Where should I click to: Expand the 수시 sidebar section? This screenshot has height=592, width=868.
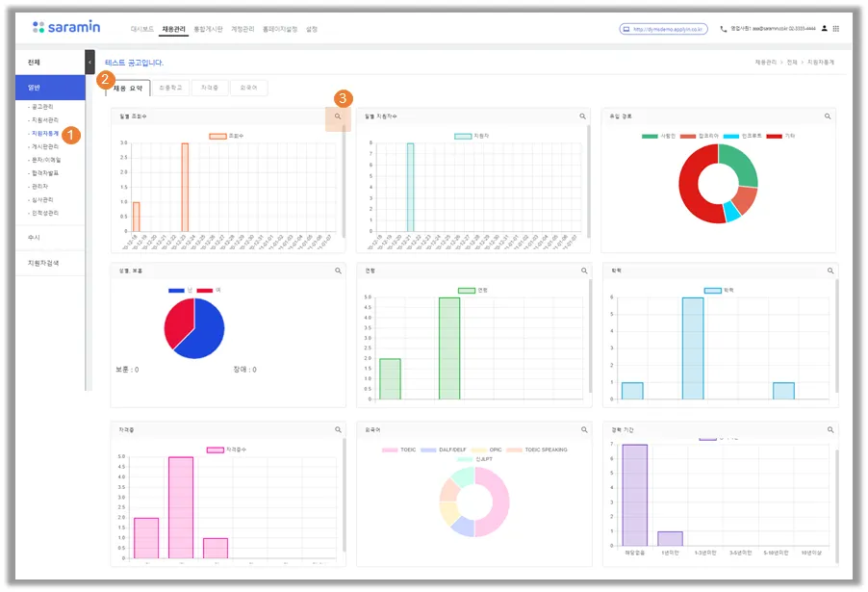[50, 237]
